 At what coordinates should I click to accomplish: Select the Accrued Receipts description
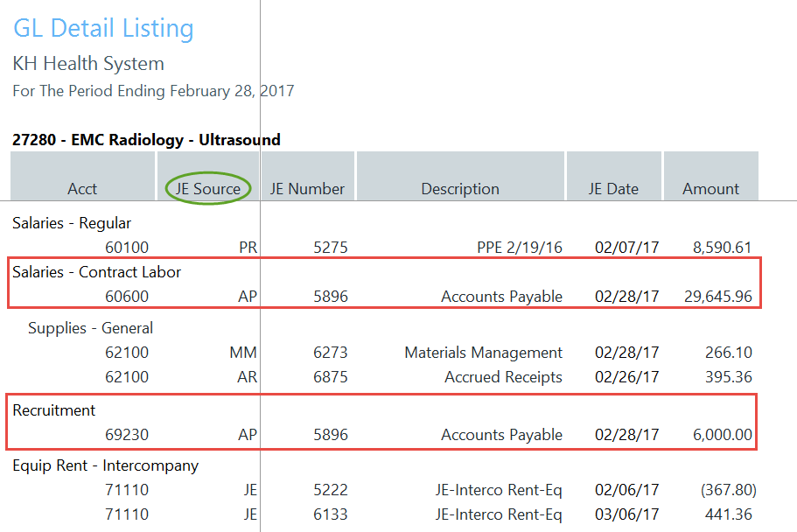tap(502, 377)
